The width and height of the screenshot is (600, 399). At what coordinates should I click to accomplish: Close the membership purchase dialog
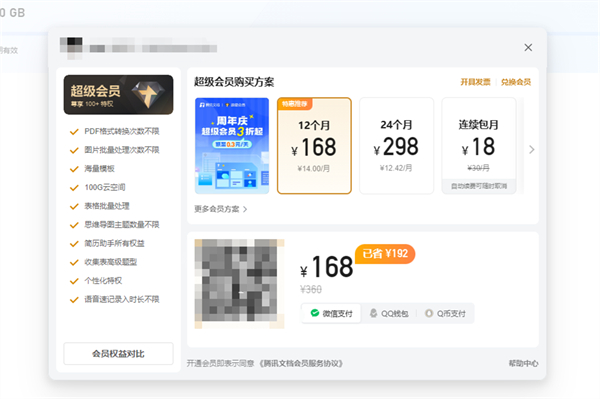click(x=528, y=47)
